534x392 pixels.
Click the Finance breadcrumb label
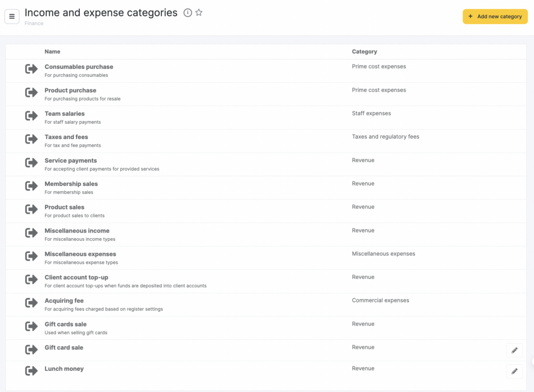[x=34, y=23]
